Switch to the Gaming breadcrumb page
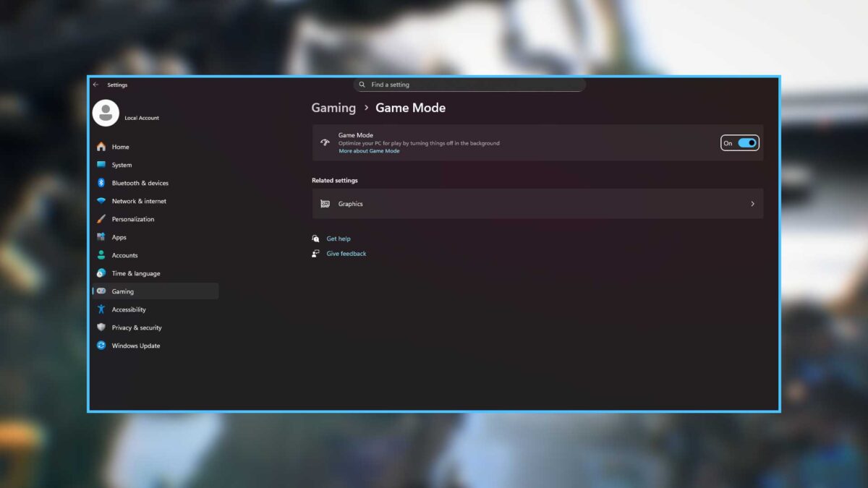This screenshot has width=868, height=488. coord(333,107)
